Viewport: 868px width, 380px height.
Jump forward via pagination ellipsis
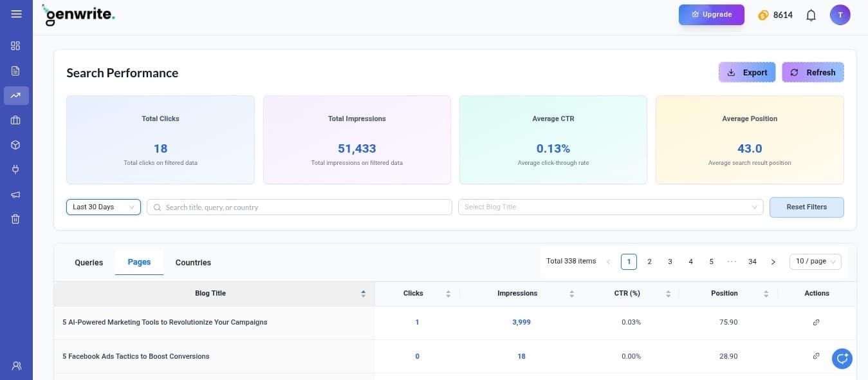(x=732, y=261)
